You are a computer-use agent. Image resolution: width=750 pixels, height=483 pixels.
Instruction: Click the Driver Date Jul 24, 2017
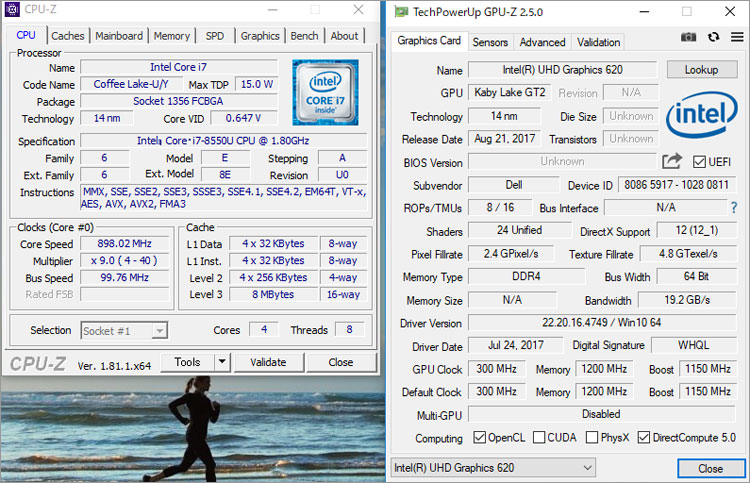516,345
